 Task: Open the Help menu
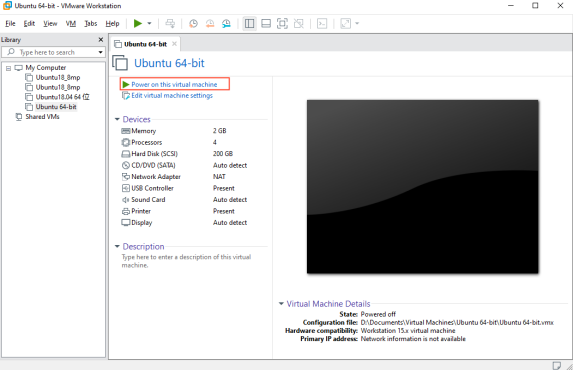[112, 24]
